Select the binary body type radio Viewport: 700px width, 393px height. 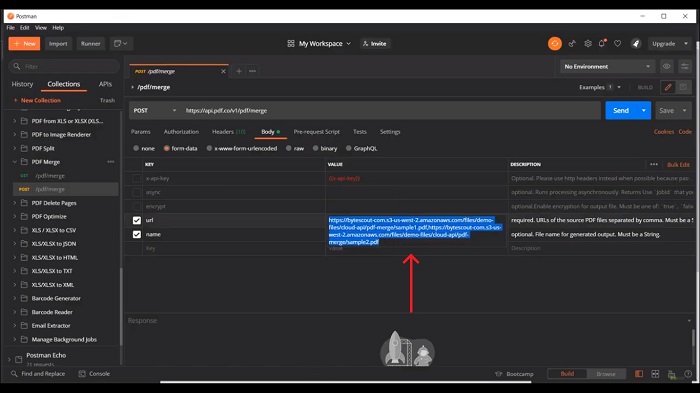point(315,148)
